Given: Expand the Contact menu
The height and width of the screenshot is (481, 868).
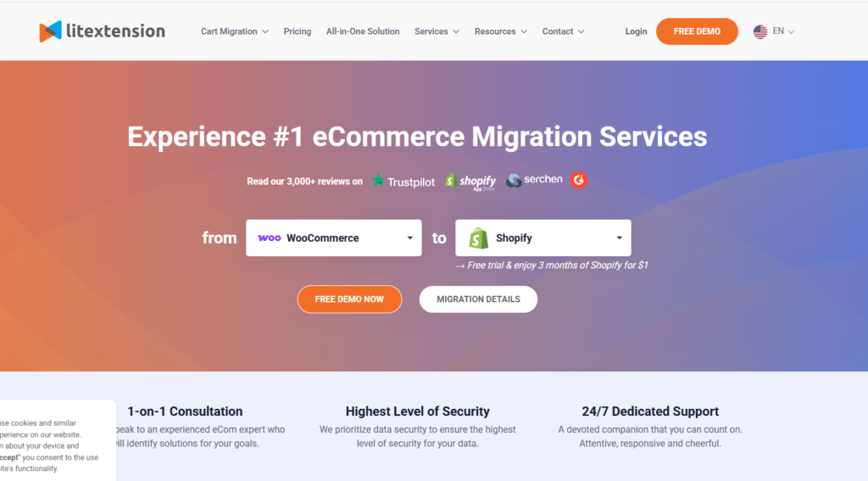Looking at the screenshot, I should click(x=563, y=31).
